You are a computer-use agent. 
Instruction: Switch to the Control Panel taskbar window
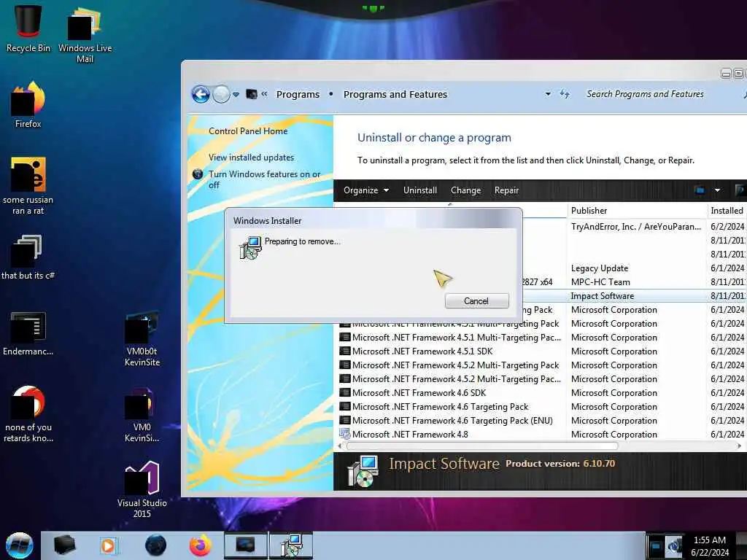point(246,545)
